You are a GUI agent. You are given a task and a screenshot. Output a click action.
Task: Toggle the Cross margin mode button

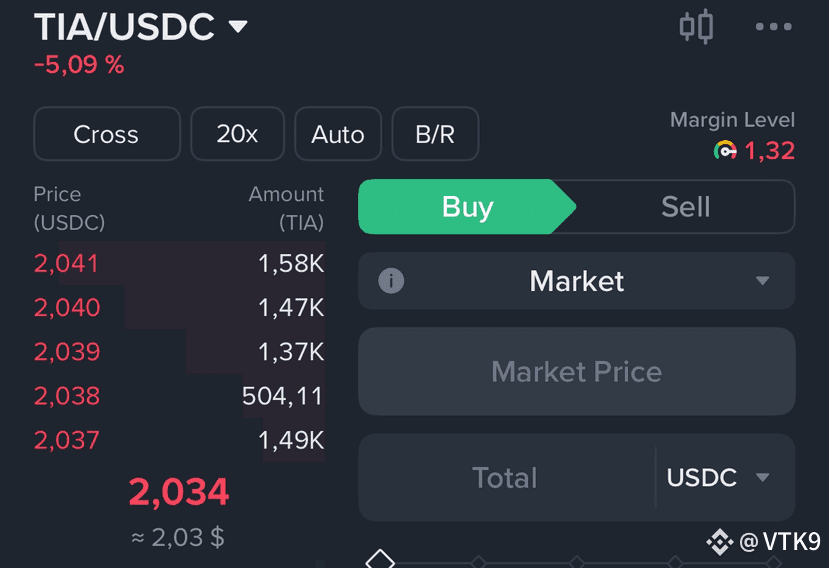coord(107,134)
